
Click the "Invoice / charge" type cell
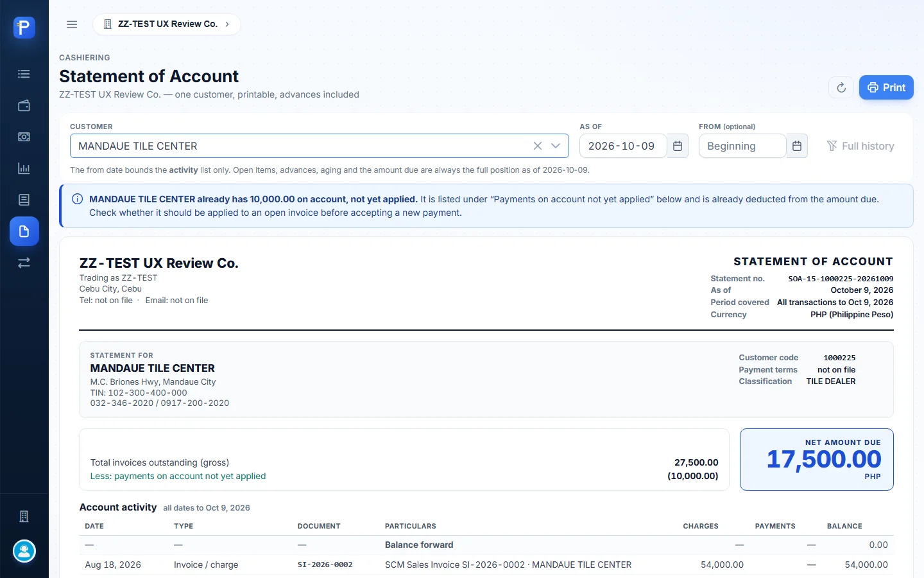(206, 565)
